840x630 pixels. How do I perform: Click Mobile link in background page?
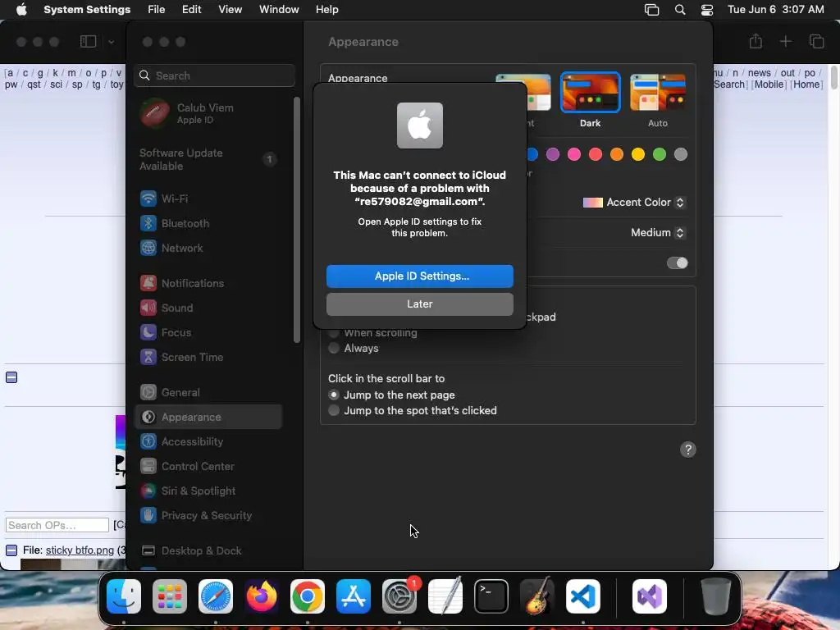click(769, 84)
